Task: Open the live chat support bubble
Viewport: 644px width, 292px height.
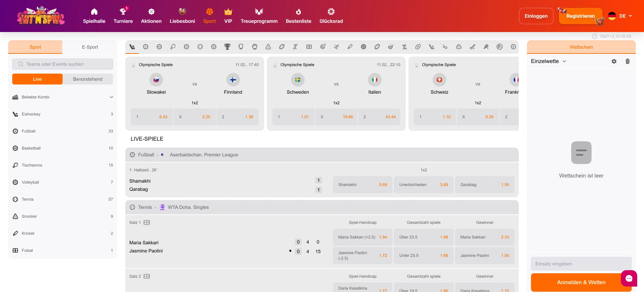Action: pyautogui.click(x=629, y=278)
